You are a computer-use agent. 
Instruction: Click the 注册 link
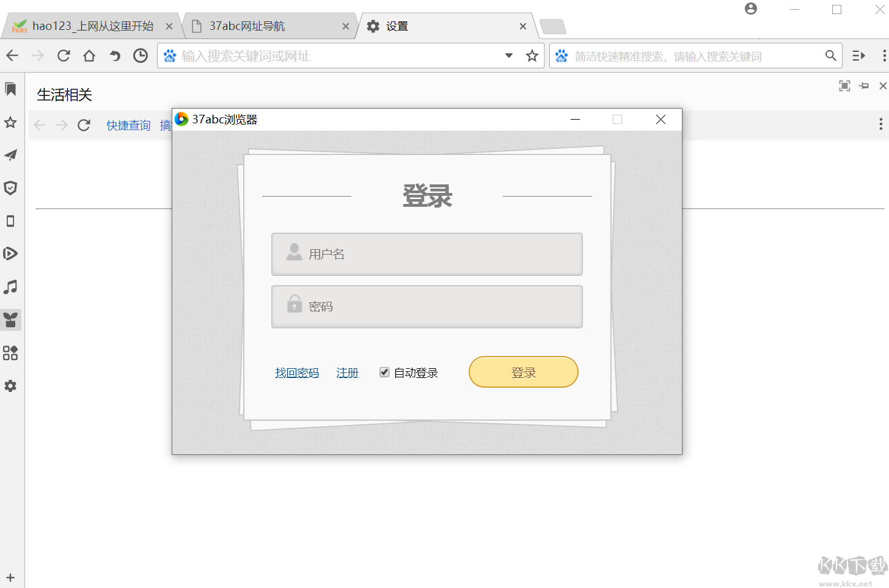[x=347, y=373]
